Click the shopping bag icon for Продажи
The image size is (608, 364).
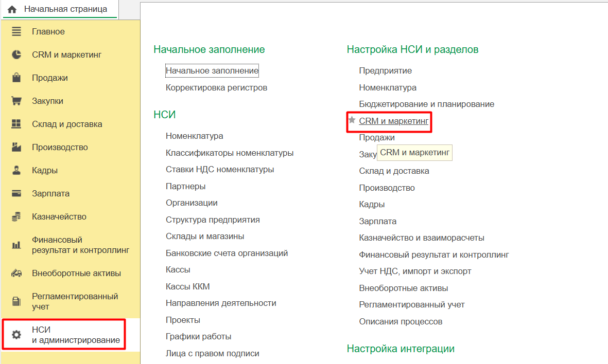(x=16, y=78)
